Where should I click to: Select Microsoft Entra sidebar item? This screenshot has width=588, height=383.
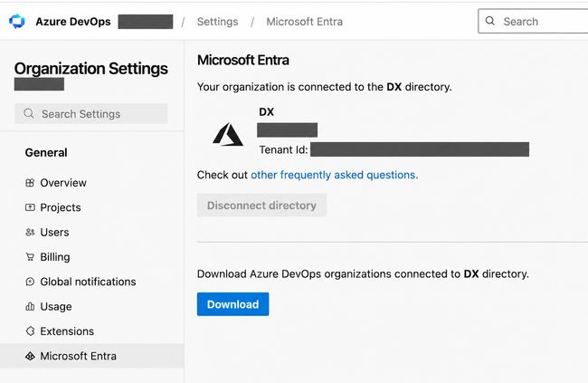tap(92, 356)
